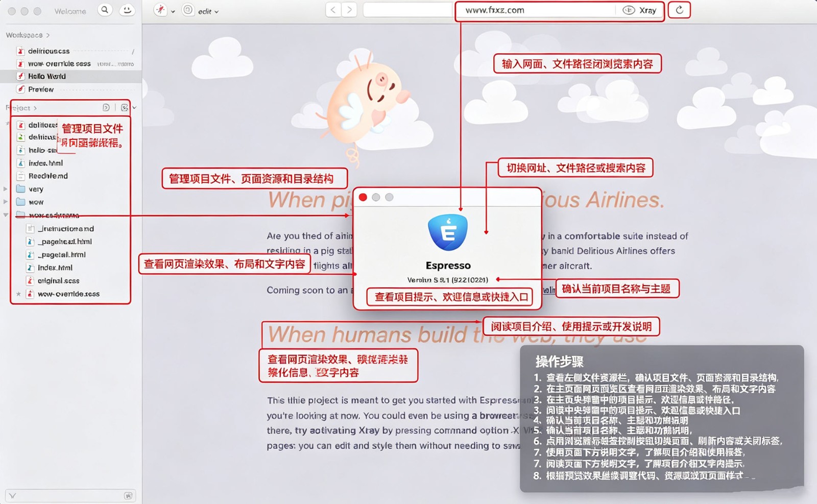Screen dimensions: 817x504
Task: Click the star beside wow-override.scss
Action: (18, 294)
